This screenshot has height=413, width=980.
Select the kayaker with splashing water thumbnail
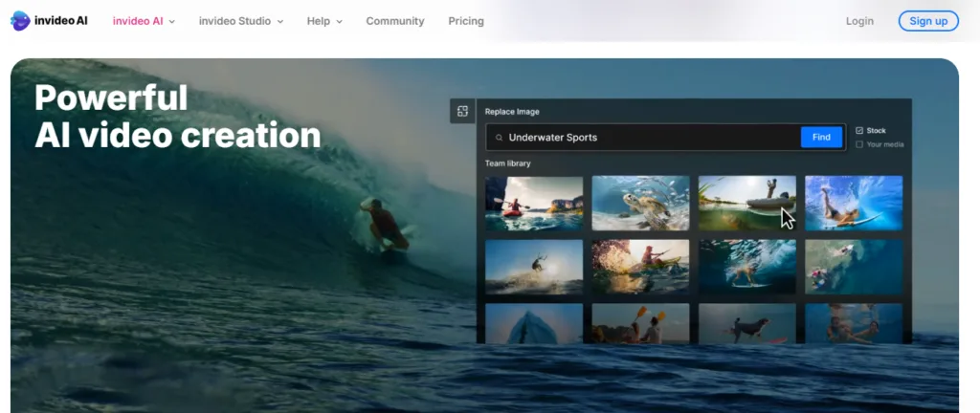(x=640, y=266)
